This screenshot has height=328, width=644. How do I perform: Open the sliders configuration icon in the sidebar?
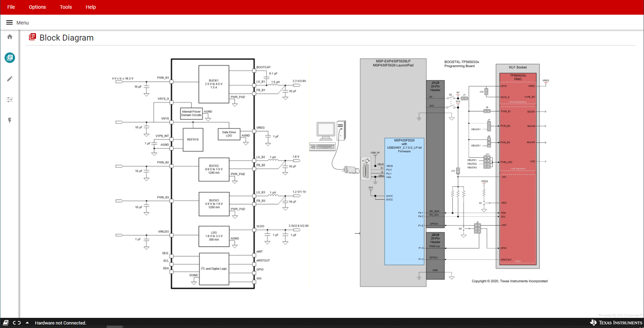coord(9,99)
